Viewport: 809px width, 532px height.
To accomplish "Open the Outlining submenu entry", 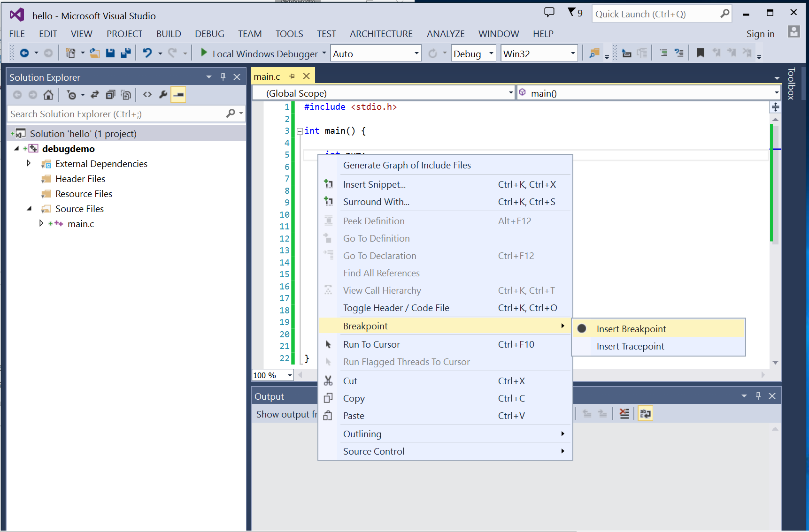I will (x=445, y=434).
